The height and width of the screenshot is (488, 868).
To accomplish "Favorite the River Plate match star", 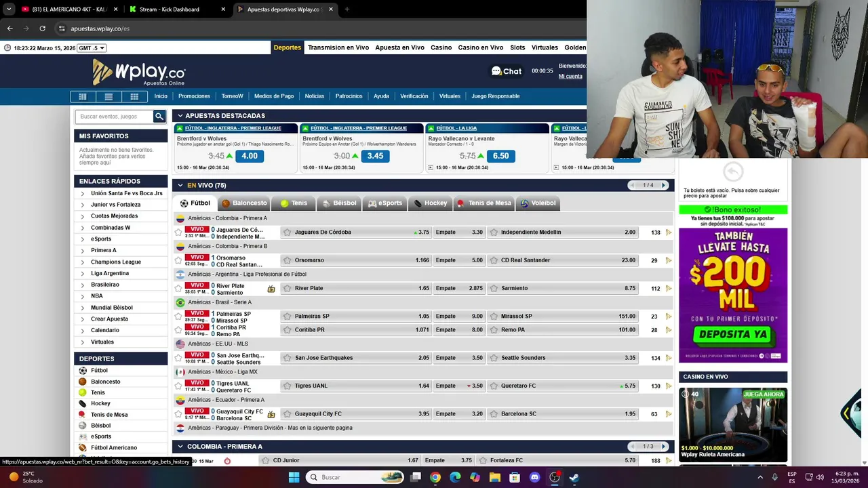I will (x=178, y=289).
